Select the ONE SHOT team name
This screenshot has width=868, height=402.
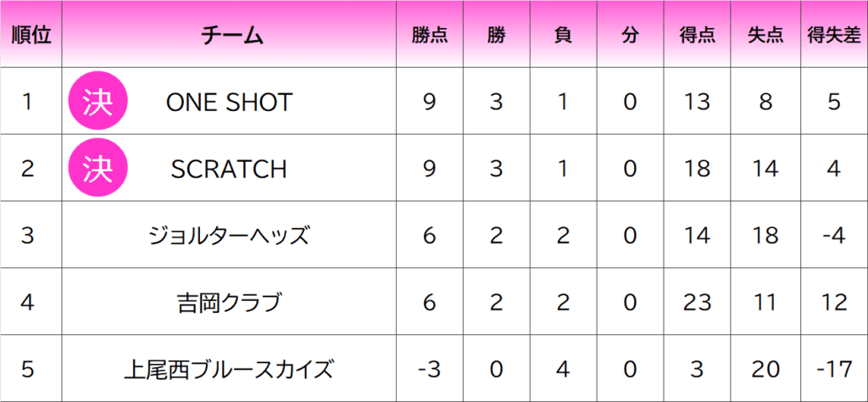(229, 102)
